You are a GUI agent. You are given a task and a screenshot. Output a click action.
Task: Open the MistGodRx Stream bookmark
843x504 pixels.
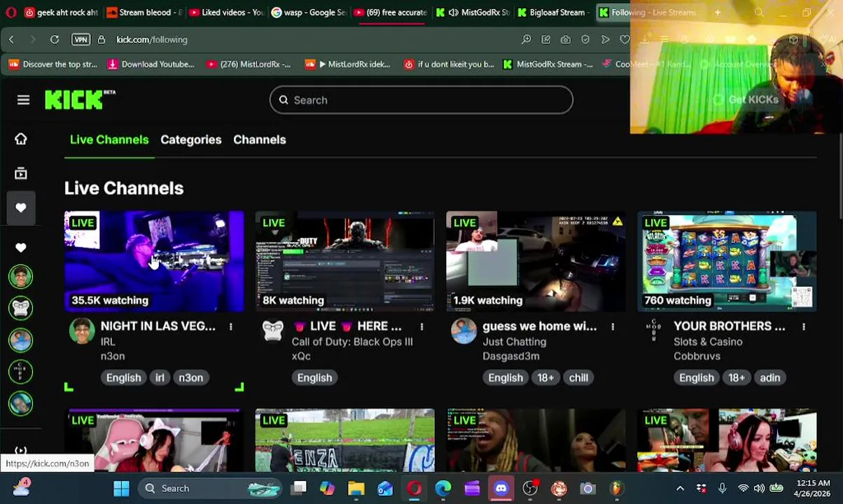coord(547,64)
